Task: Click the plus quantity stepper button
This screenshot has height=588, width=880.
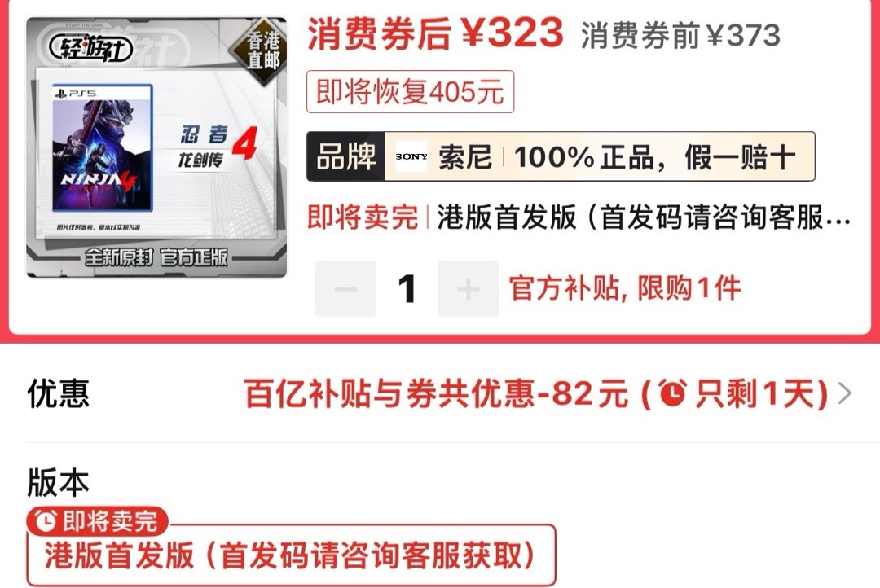Action: (468, 289)
